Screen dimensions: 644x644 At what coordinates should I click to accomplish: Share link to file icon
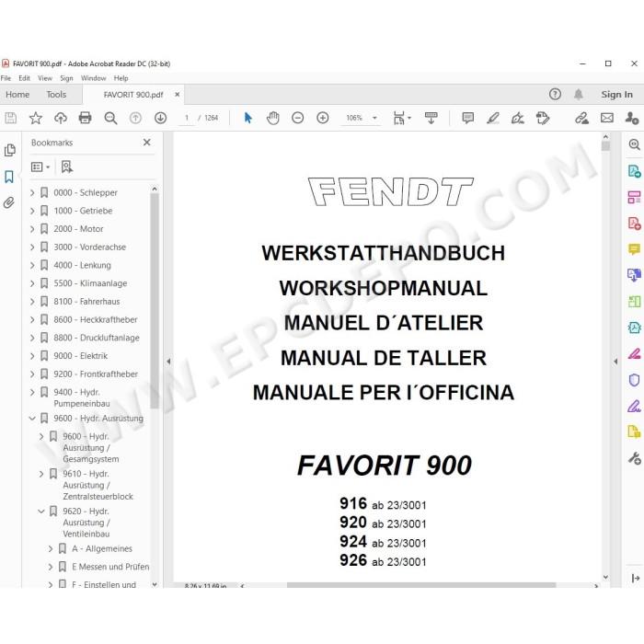tap(581, 119)
